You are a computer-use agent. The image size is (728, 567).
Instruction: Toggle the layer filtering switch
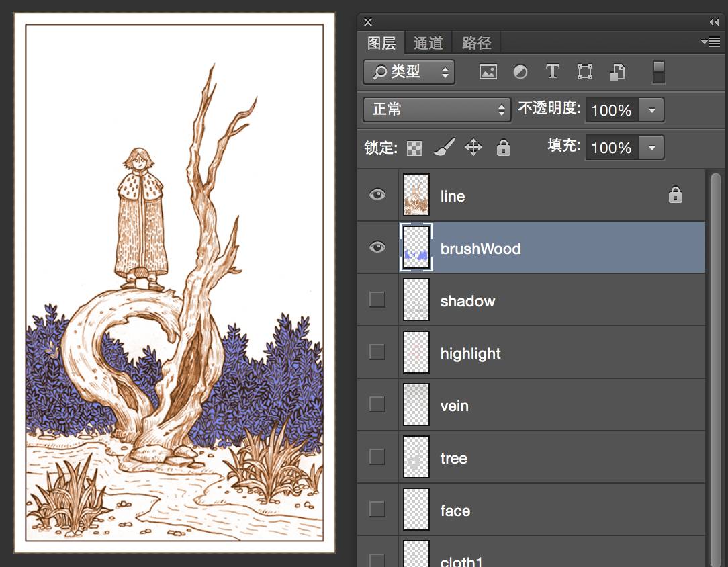click(658, 72)
